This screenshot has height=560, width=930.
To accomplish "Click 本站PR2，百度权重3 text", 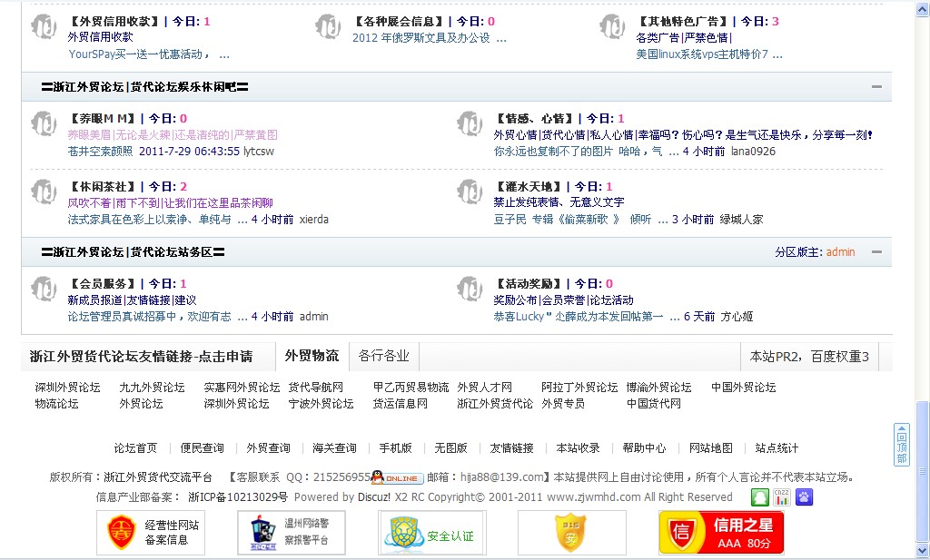I will coord(809,357).
